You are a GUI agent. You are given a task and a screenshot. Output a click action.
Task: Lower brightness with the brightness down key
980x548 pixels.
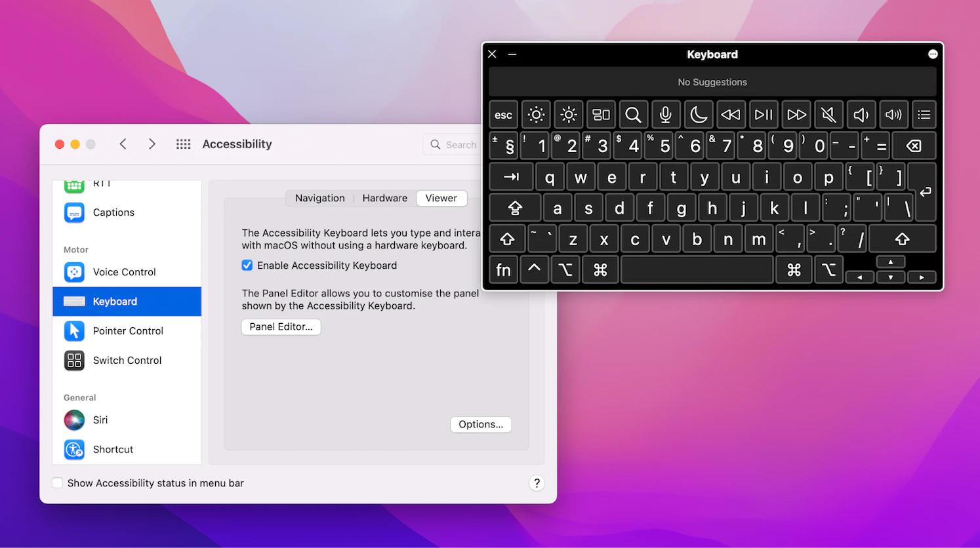tap(536, 114)
